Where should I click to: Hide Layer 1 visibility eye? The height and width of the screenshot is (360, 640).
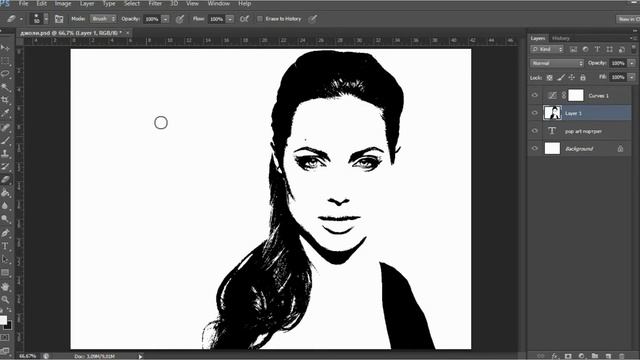tap(535, 113)
